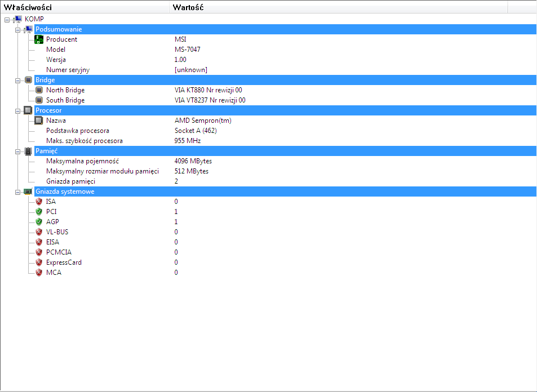Click the North Bridge chip icon

pyautogui.click(x=39, y=90)
